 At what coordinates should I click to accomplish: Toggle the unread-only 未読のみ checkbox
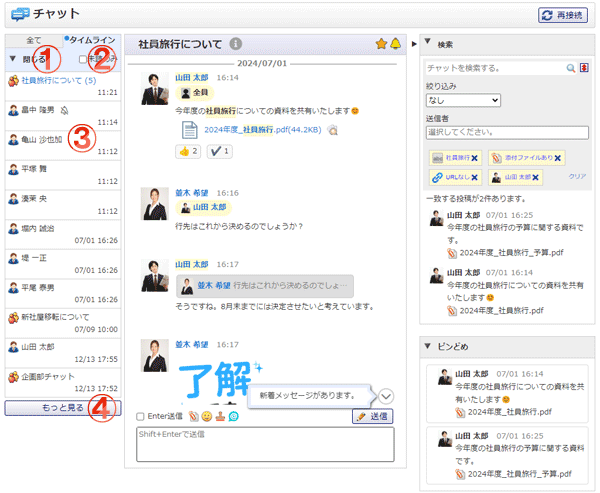(83, 59)
